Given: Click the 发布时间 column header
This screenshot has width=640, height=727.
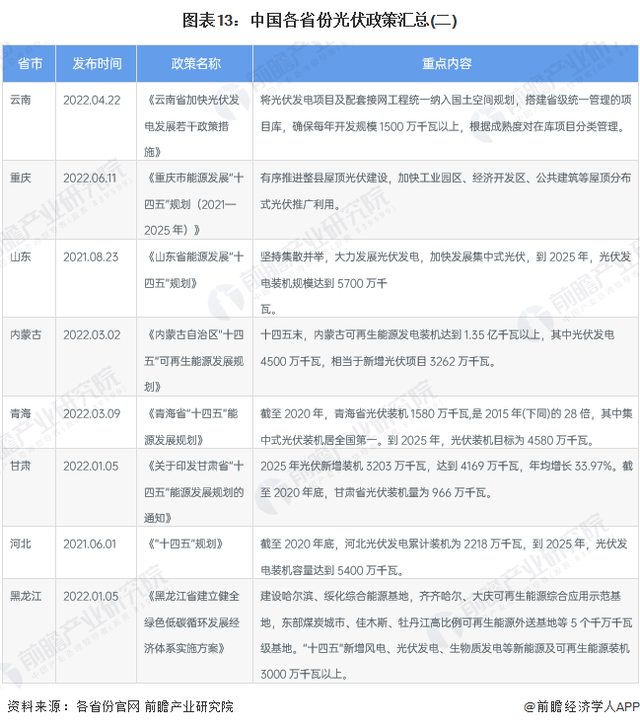Looking at the screenshot, I should click(96, 63).
